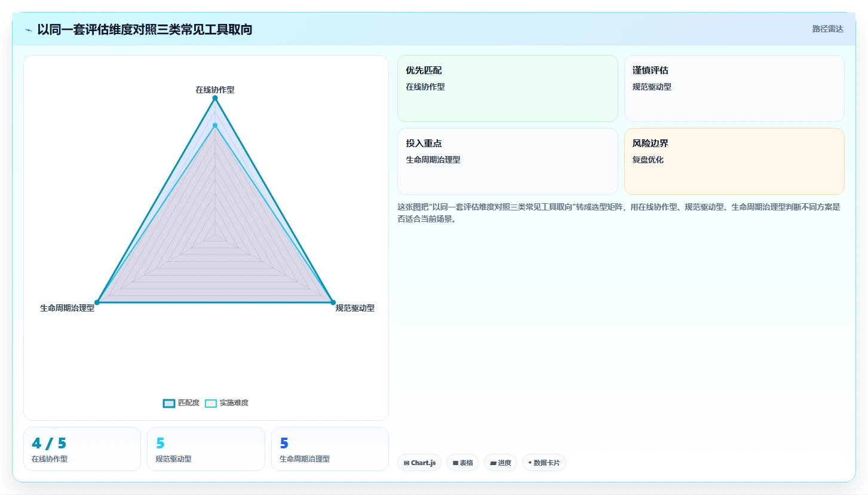868x495 pixels.
Task: Click the top 匹配度 data point on radar
Action: pos(215,98)
